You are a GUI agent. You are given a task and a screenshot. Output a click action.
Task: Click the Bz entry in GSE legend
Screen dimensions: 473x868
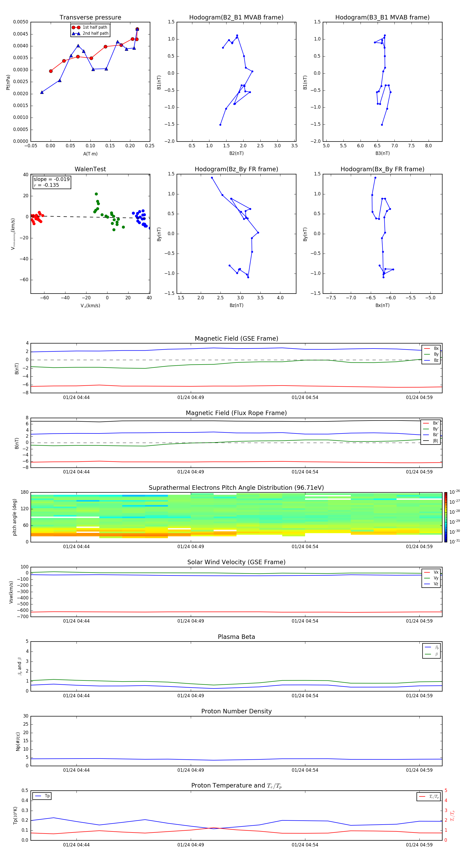pyautogui.click(x=431, y=360)
